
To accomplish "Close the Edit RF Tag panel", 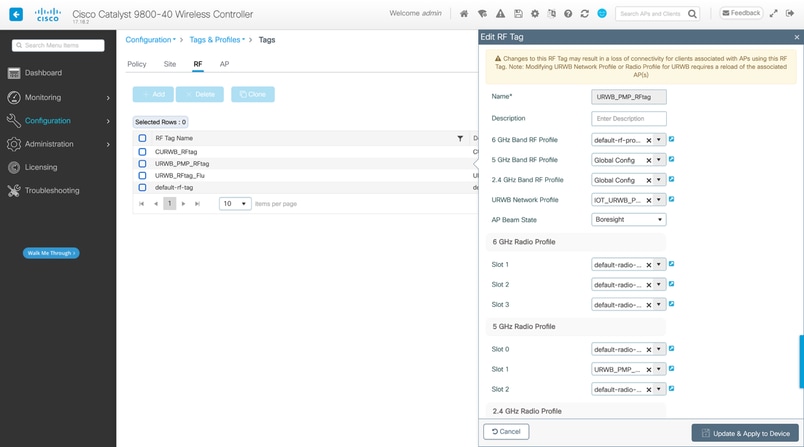I will pyautogui.click(x=796, y=37).
